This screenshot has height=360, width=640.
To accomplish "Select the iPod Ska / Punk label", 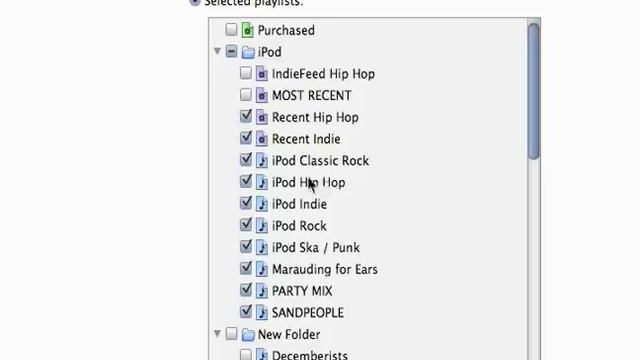I will tap(316, 248).
